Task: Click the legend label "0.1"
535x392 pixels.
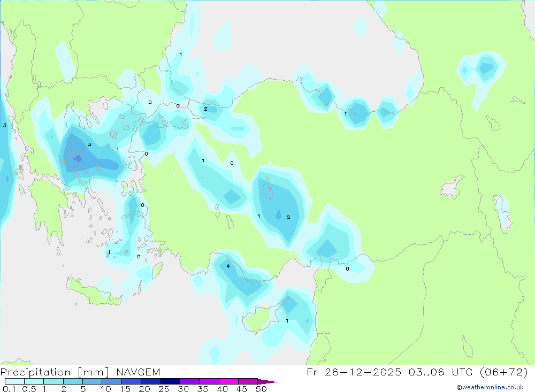Action: click(x=9, y=389)
